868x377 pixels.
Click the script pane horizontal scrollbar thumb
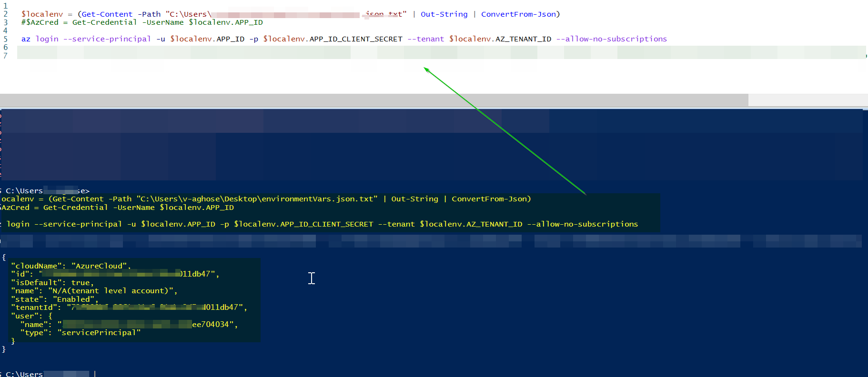coord(374,100)
